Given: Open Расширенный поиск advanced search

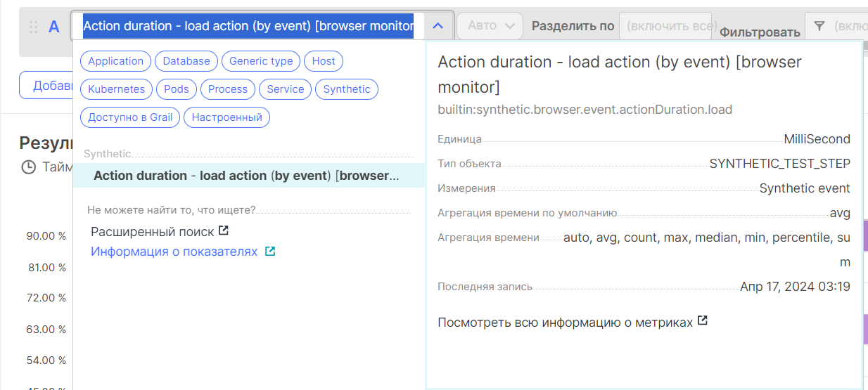Looking at the screenshot, I should [153, 231].
